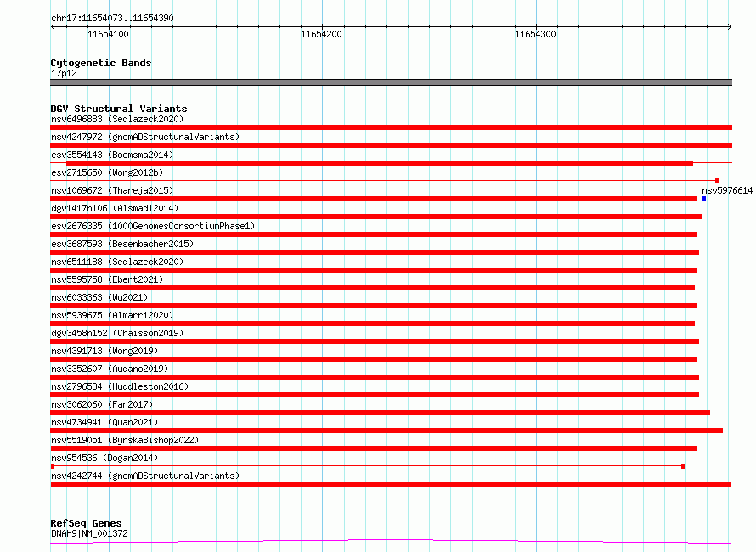
Task: Select variant nsv6496883 (Sedlazeck2020)
Action: tap(117, 119)
